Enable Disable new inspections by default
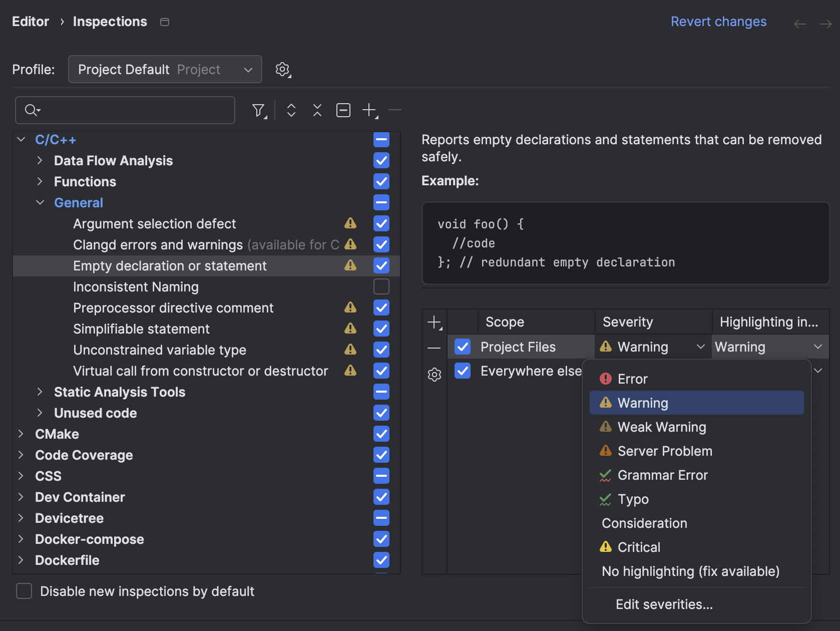 (24, 591)
